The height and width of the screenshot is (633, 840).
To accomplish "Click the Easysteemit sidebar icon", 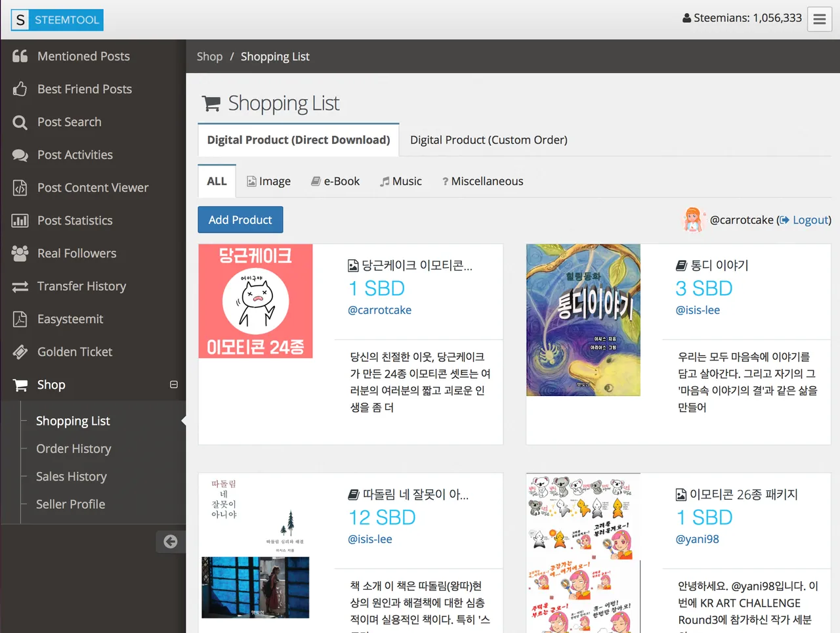I will click(20, 318).
